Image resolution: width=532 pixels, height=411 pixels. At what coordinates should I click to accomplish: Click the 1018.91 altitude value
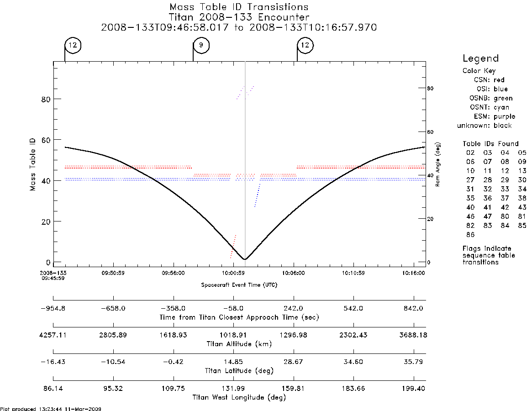(x=233, y=335)
